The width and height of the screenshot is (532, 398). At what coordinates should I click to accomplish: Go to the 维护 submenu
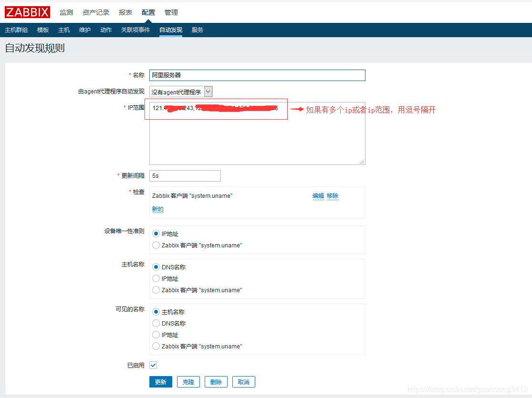(x=85, y=30)
